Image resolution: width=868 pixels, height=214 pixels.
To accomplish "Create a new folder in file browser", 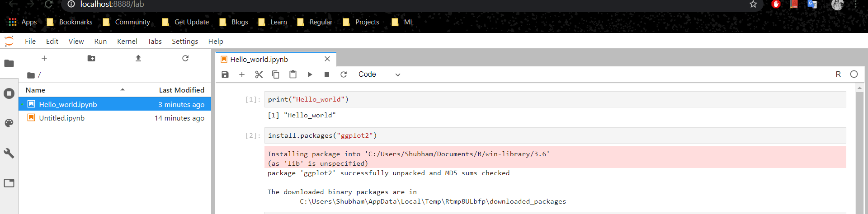I will pyautogui.click(x=91, y=58).
